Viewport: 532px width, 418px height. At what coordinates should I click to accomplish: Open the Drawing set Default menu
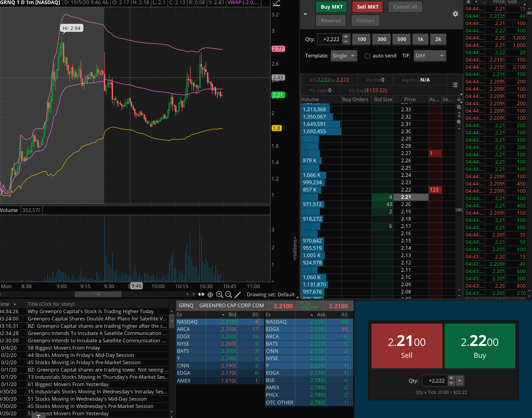pos(270,294)
